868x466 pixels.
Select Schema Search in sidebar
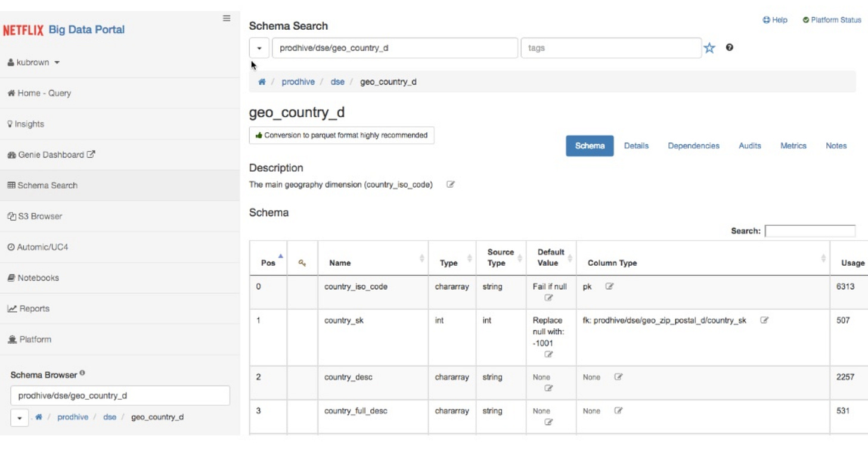click(x=119, y=185)
